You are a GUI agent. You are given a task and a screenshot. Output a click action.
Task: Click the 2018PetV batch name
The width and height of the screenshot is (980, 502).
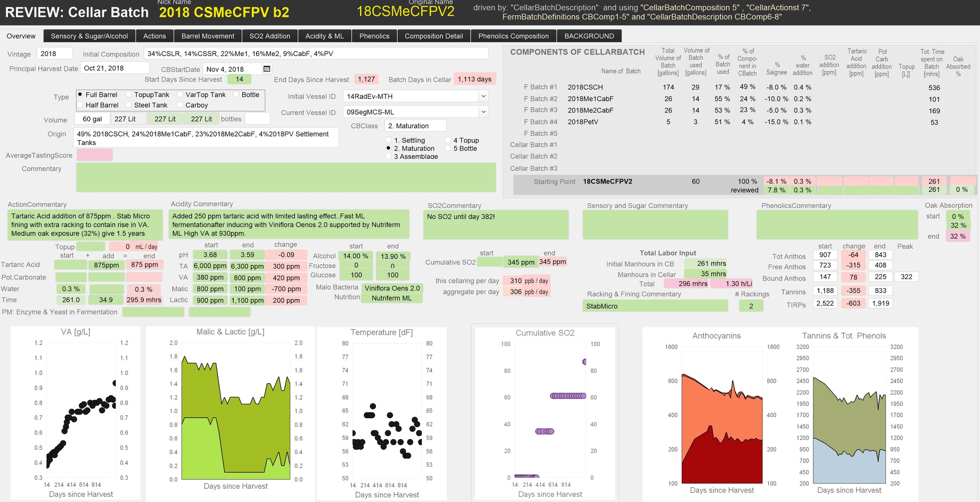pyautogui.click(x=583, y=122)
